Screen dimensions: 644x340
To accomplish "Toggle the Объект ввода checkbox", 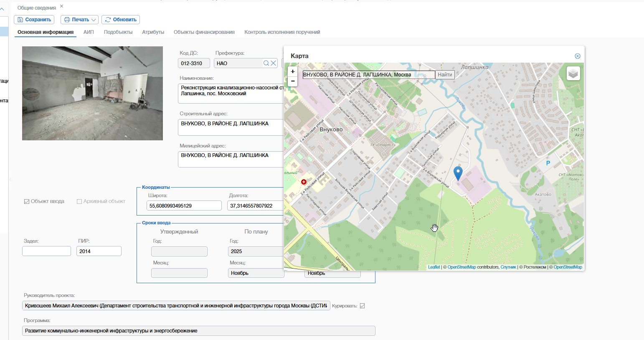I will [27, 201].
